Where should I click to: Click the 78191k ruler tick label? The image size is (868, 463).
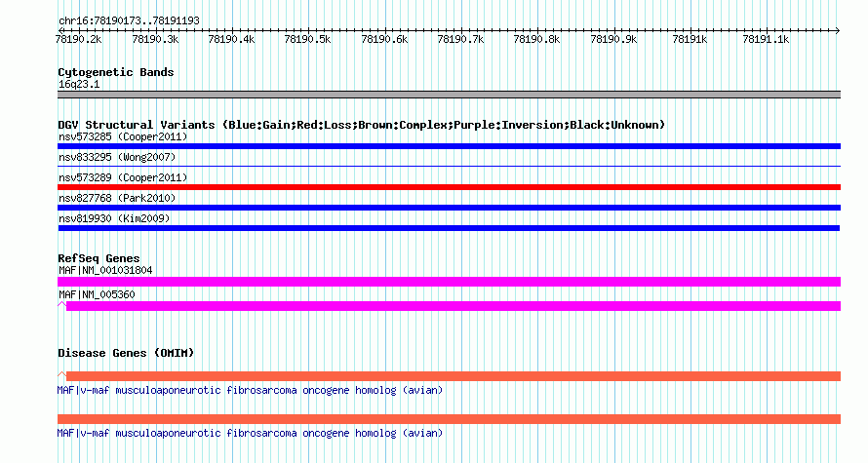[690, 39]
